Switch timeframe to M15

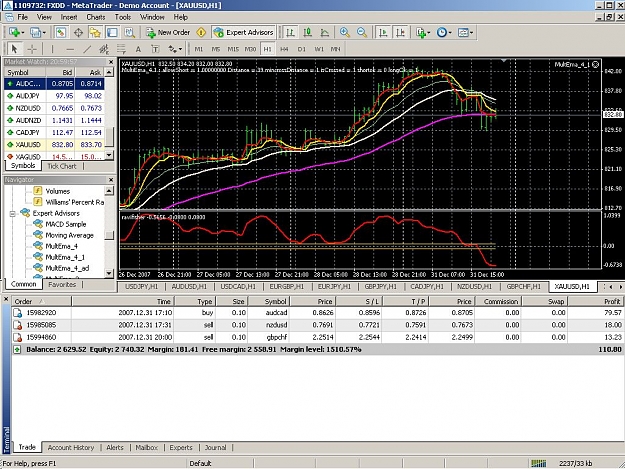click(x=233, y=49)
